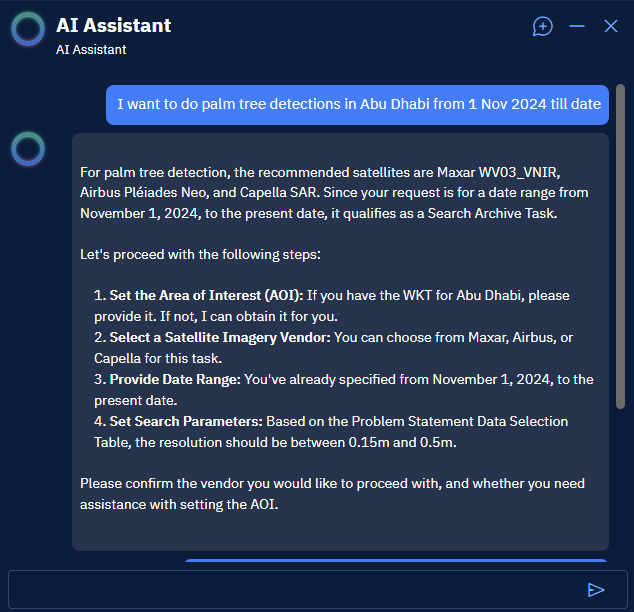Click the send message arrow icon

(596, 590)
